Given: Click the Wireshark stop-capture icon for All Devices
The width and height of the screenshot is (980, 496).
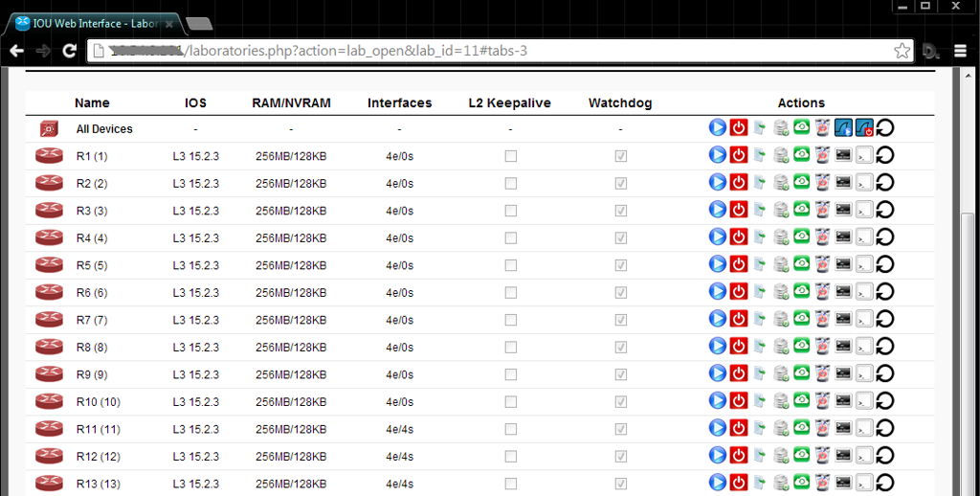Looking at the screenshot, I should click(x=864, y=127).
